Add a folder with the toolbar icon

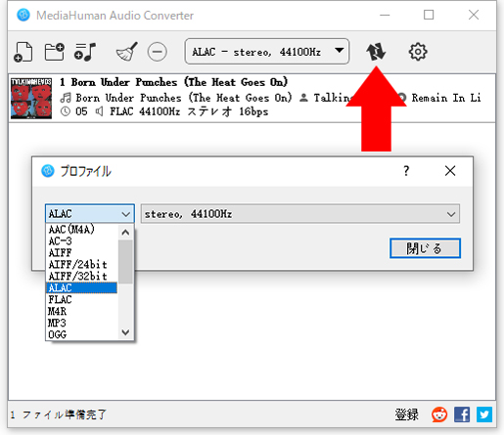tap(54, 52)
